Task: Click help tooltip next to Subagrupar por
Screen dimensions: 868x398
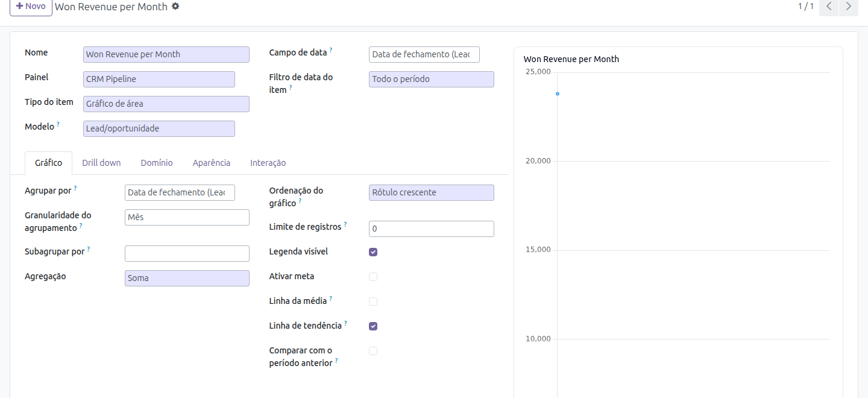Action: 89,248
